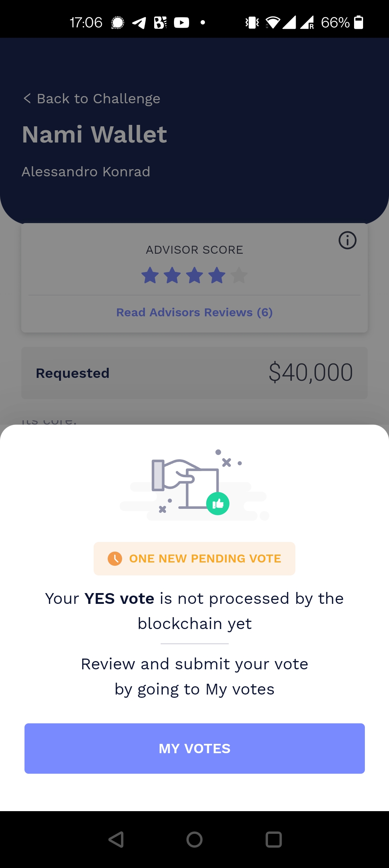Tap the back chevron beside Back to Challenge
The width and height of the screenshot is (389, 868).
(x=27, y=98)
